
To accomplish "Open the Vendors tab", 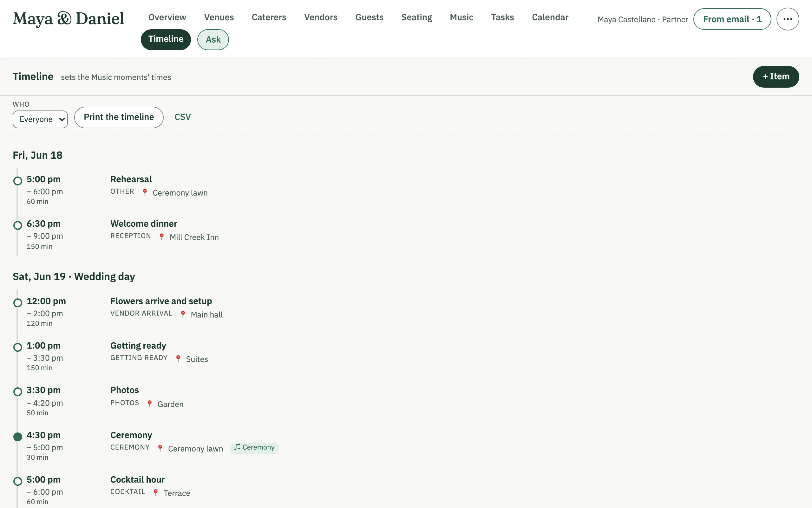I will pyautogui.click(x=321, y=17).
